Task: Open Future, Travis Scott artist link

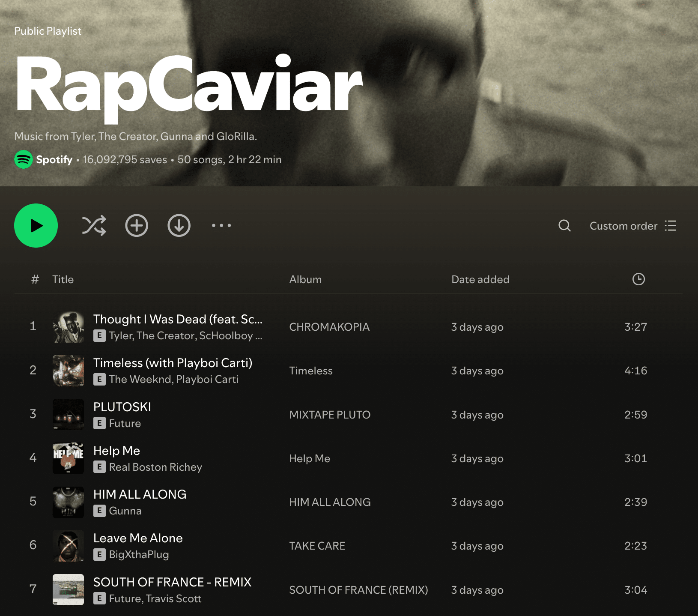Action: click(155, 598)
